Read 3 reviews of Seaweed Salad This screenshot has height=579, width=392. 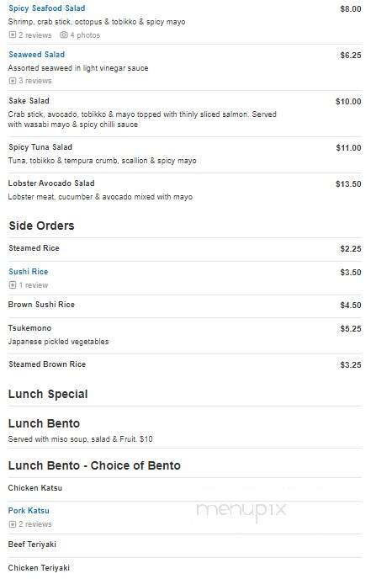coord(35,81)
